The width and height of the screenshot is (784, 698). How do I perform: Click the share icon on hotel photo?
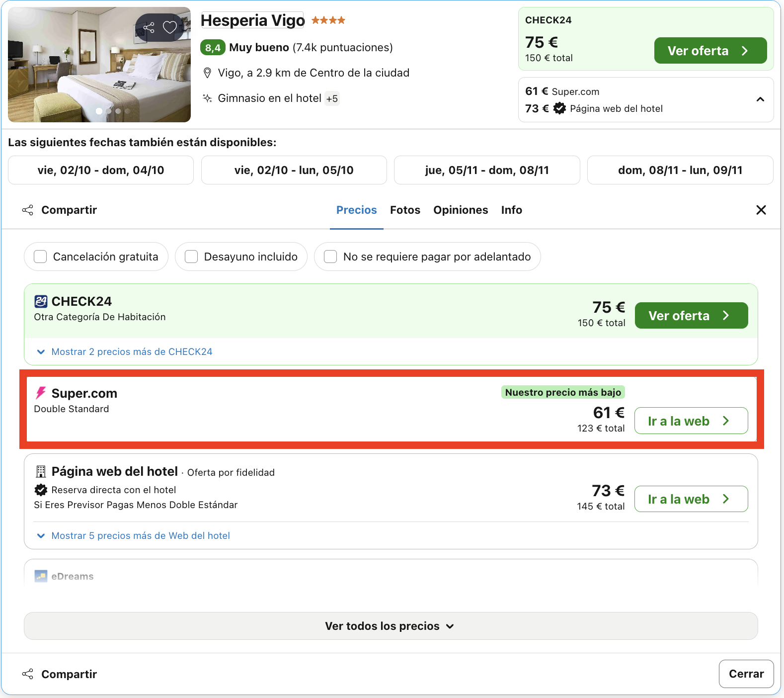click(x=149, y=27)
